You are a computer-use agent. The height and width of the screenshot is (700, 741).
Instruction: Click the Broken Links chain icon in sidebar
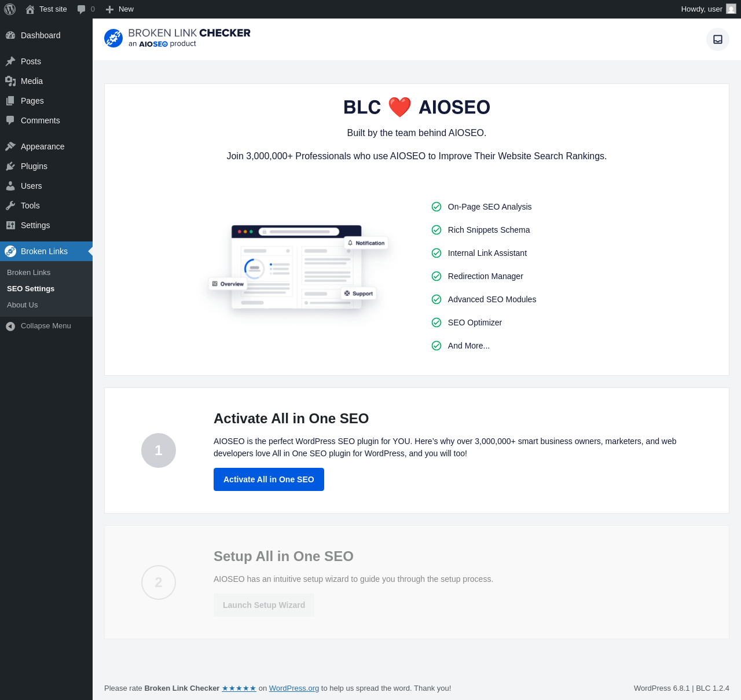click(10, 251)
